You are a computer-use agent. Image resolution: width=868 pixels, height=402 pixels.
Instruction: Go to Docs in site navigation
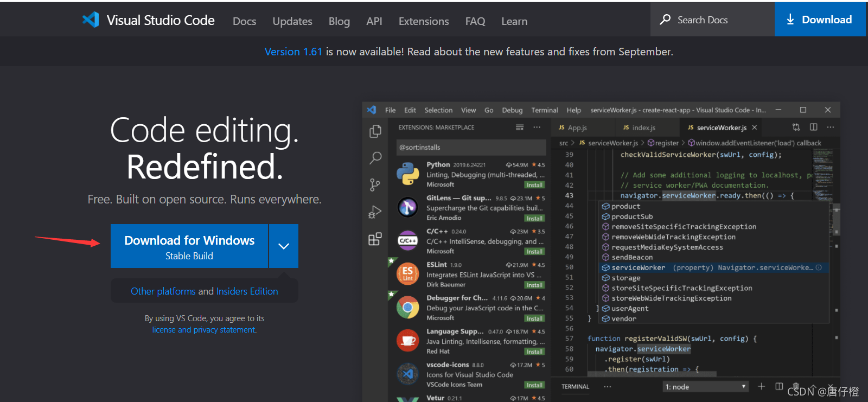[x=245, y=21]
